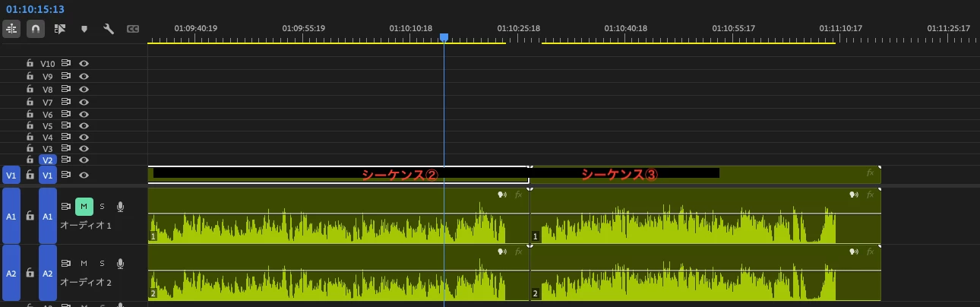Toggle sync lock for audio A1
The width and height of the screenshot is (980, 307).
tap(66, 207)
